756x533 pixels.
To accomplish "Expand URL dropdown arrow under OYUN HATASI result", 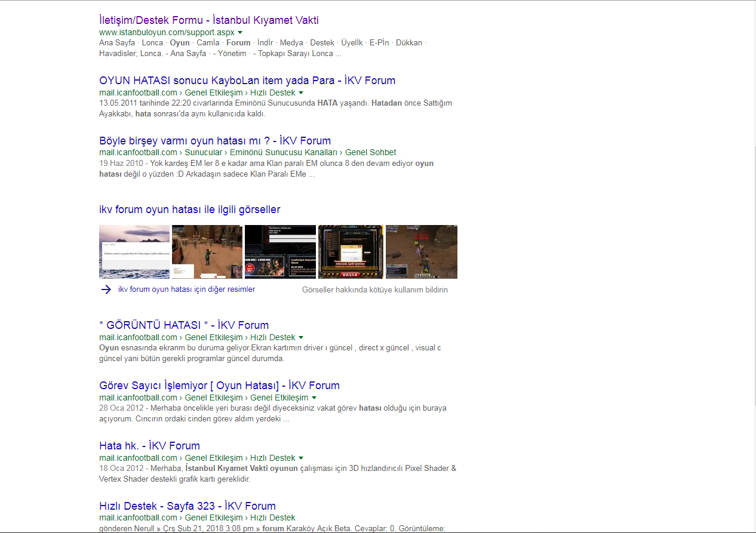I will 301,93.
